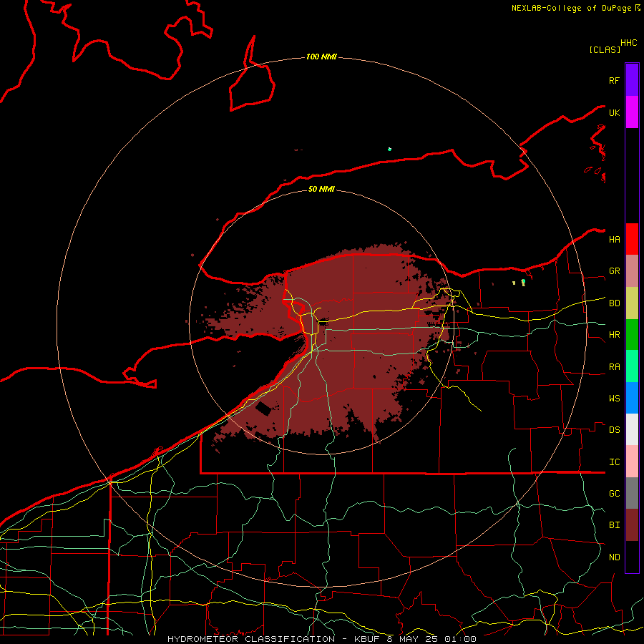Click the UK legend label
Viewport: 644px width, 644px height.
pyautogui.click(x=614, y=113)
